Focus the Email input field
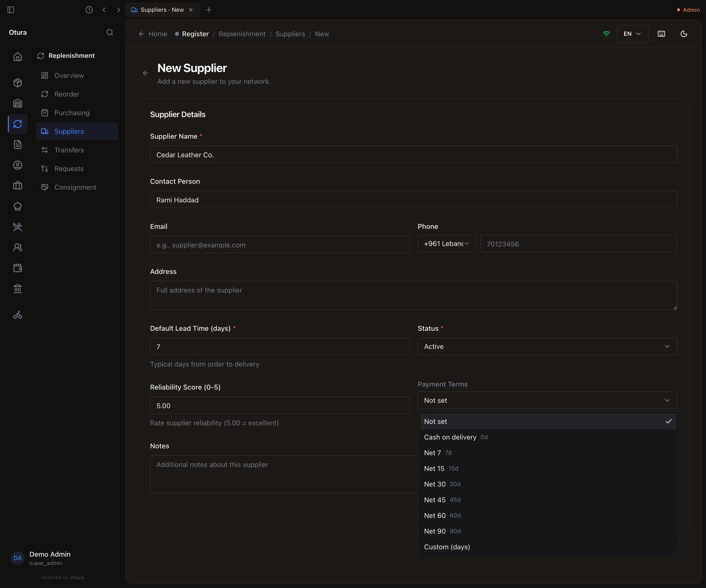Image resolution: width=706 pixels, height=588 pixels. click(280, 245)
